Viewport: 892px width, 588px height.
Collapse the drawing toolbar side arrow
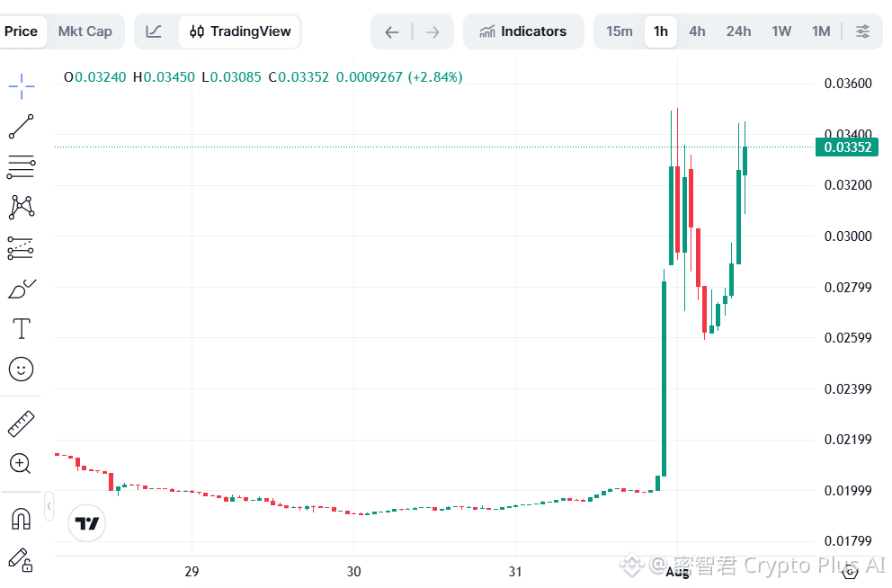point(49,506)
